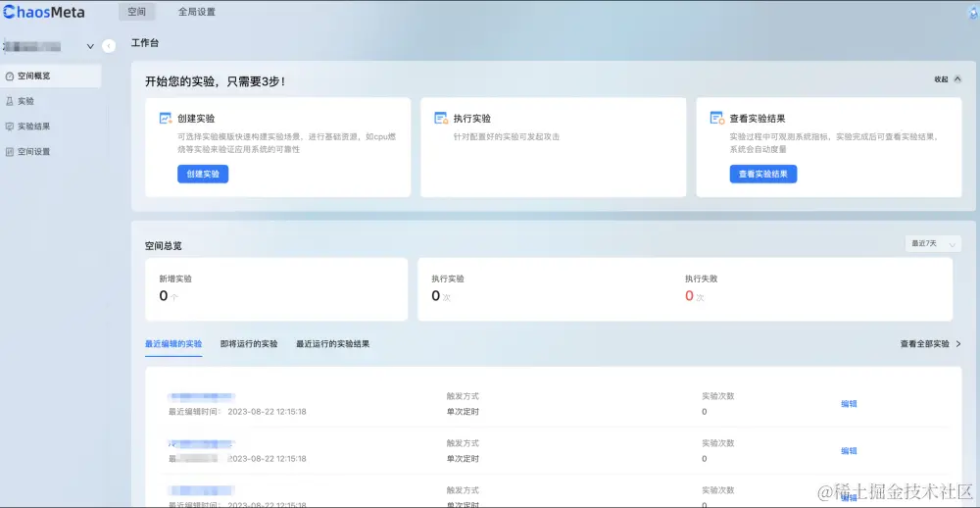Open the first blurred experiment name link
The height and width of the screenshot is (508, 980).
point(201,396)
